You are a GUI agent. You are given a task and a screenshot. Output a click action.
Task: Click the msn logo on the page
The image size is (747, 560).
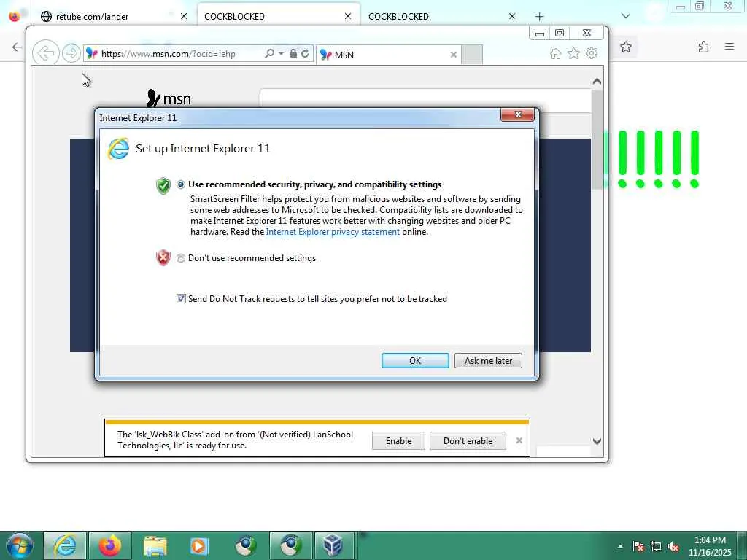[x=169, y=98]
